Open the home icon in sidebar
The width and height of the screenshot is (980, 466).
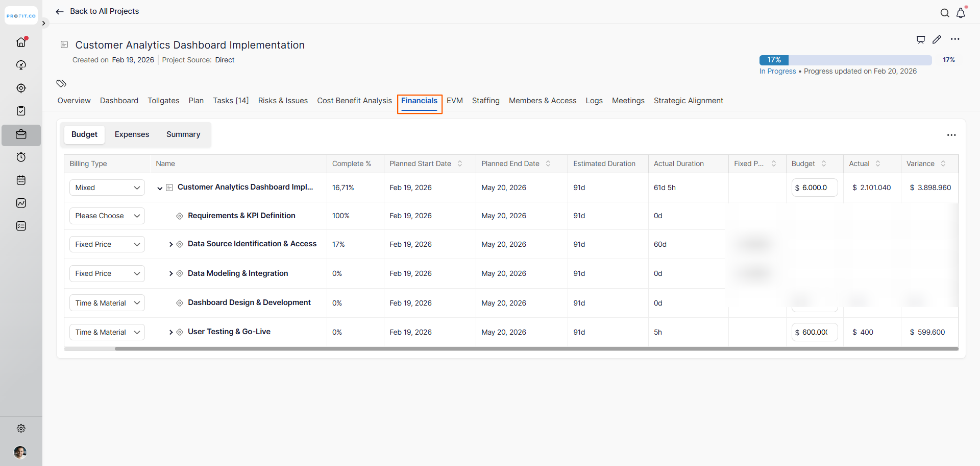click(x=21, y=42)
